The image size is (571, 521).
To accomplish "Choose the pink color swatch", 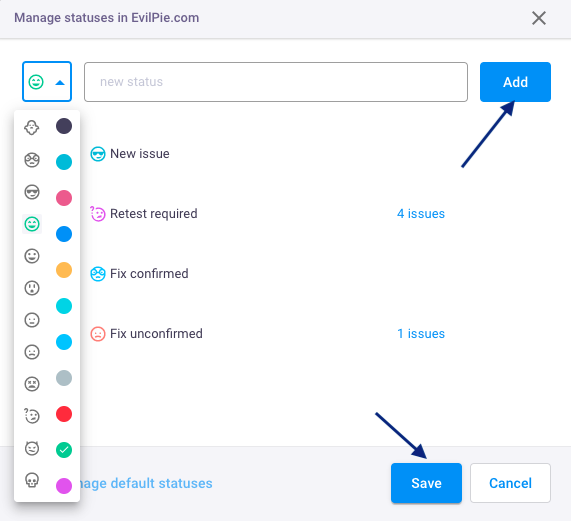I will click(x=64, y=198).
